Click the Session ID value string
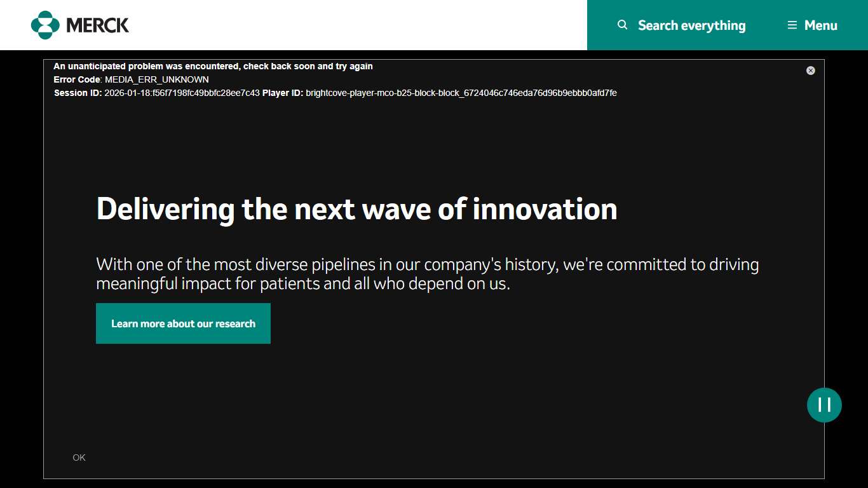Image resolution: width=868 pixels, height=488 pixels. click(x=182, y=93)
